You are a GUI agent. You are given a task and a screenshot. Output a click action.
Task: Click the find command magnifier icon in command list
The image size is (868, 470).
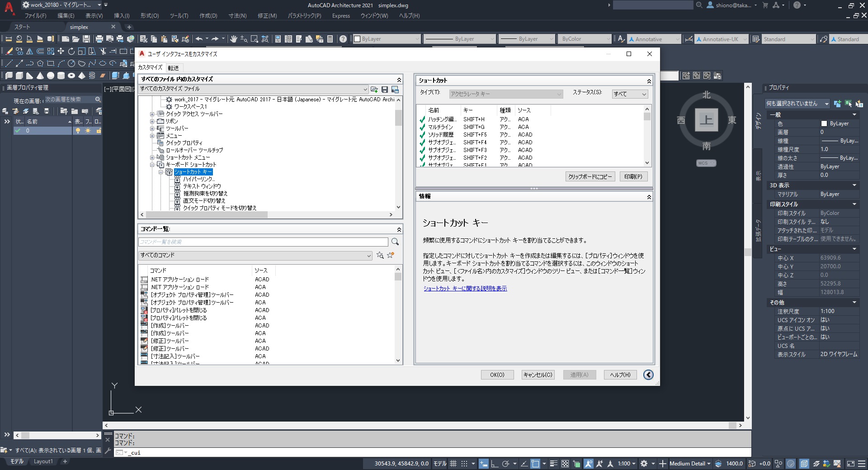[x=380, y=255]
